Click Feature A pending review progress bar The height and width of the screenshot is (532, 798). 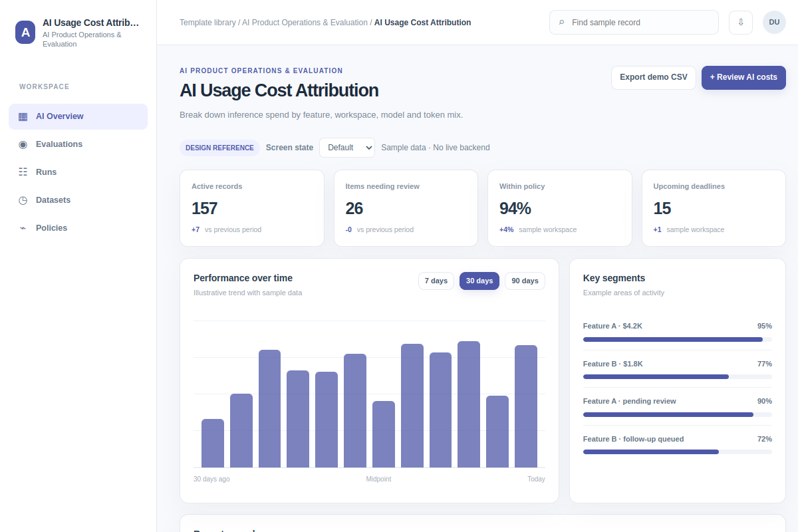click(678, 414)
